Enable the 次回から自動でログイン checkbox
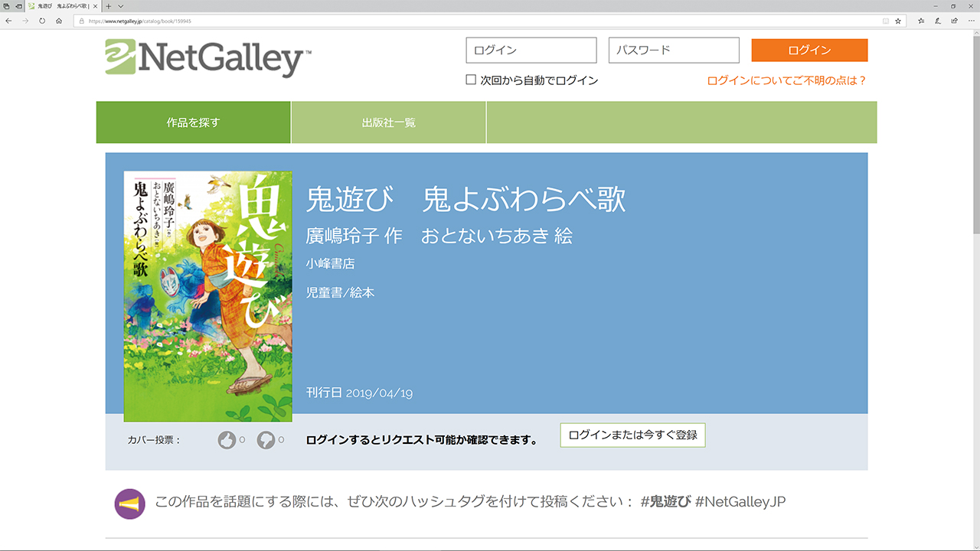 tap(471, 80)
